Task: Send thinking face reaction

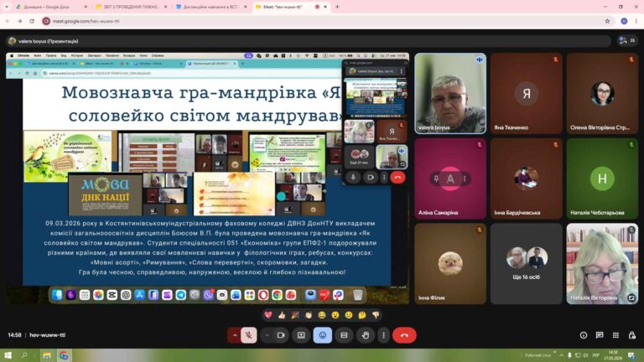Action: pos(362,315)
